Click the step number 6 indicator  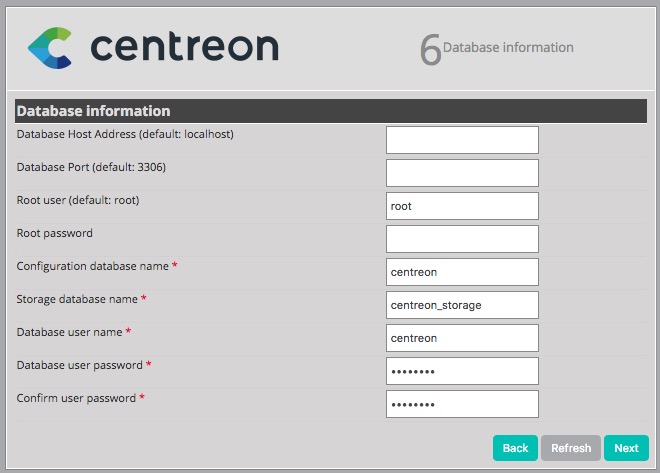coord(430,51)
